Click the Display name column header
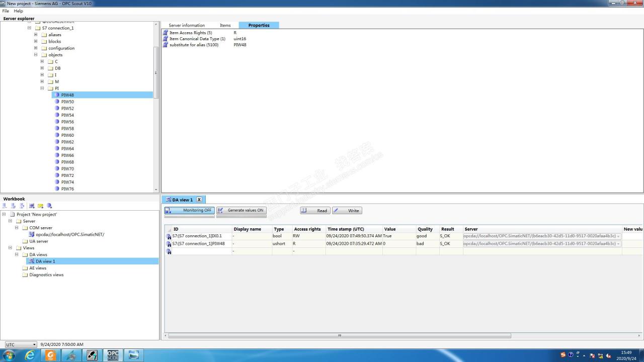 252,229
